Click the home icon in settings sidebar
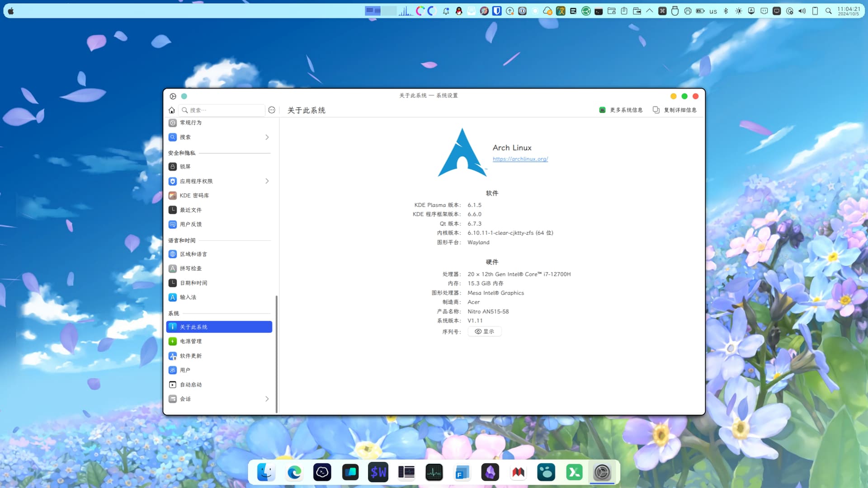The width and height of the screenshot is (868, 488). pyautogui.click(x=172, y=110)
